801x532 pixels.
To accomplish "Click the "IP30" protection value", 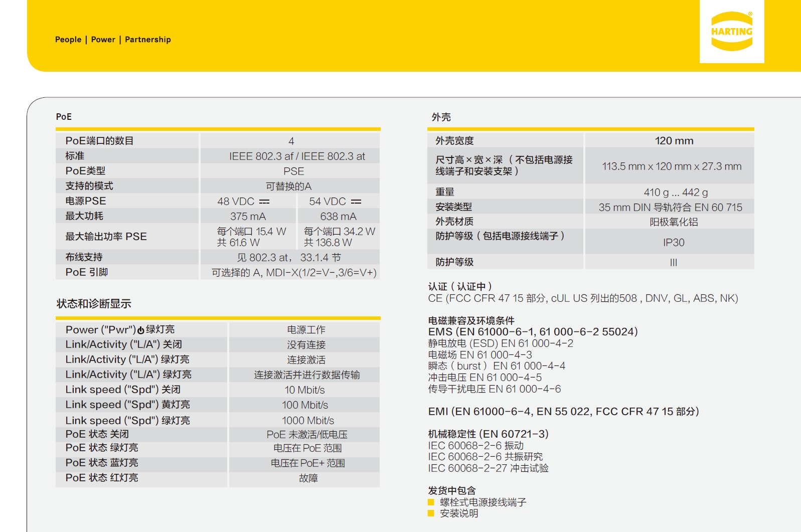I will pos(674,243).
